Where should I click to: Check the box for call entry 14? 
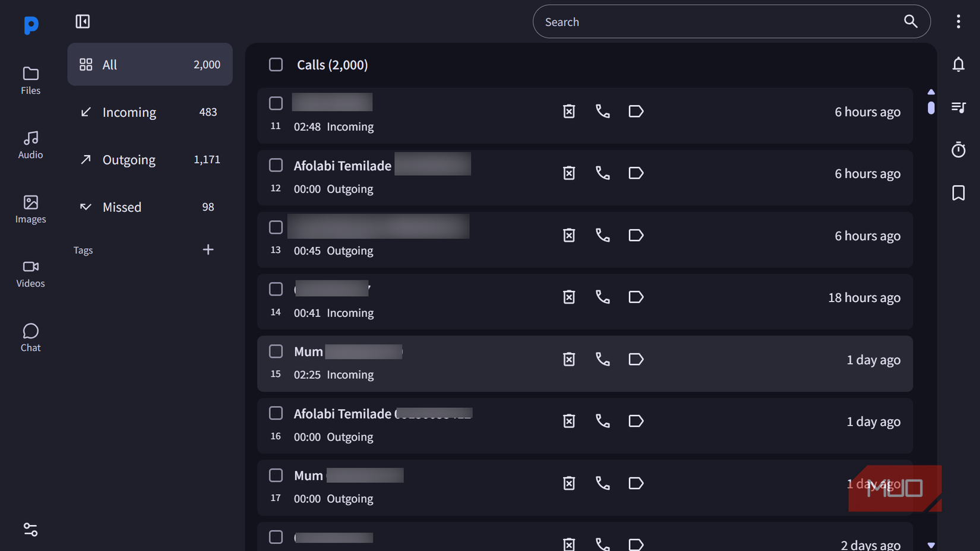276,289
